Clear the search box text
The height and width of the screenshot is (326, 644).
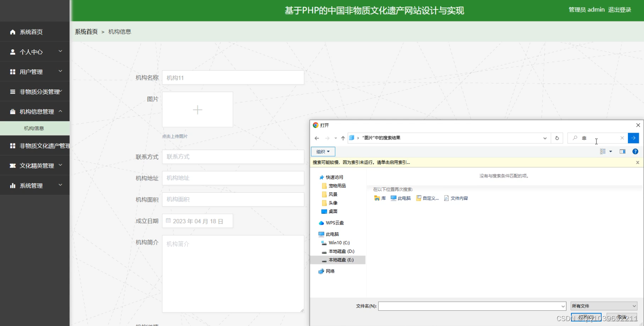[622, 138]
